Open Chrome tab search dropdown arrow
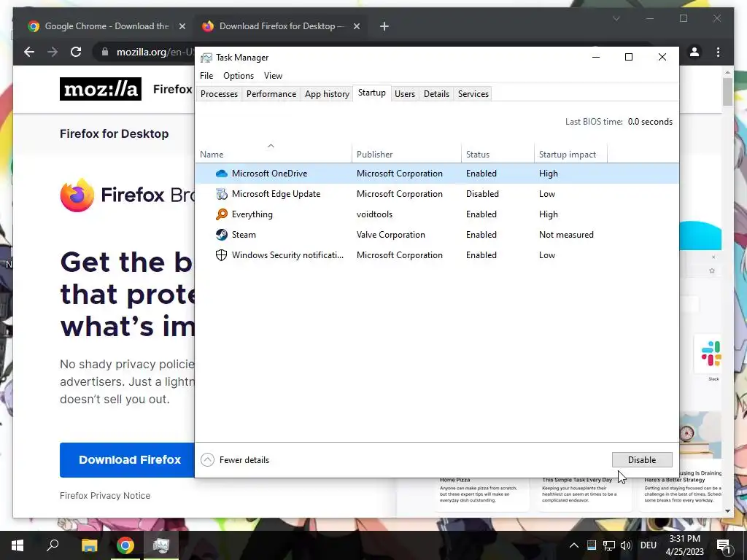The height and width of the screenshot is (560, 747). click(616, 18)
